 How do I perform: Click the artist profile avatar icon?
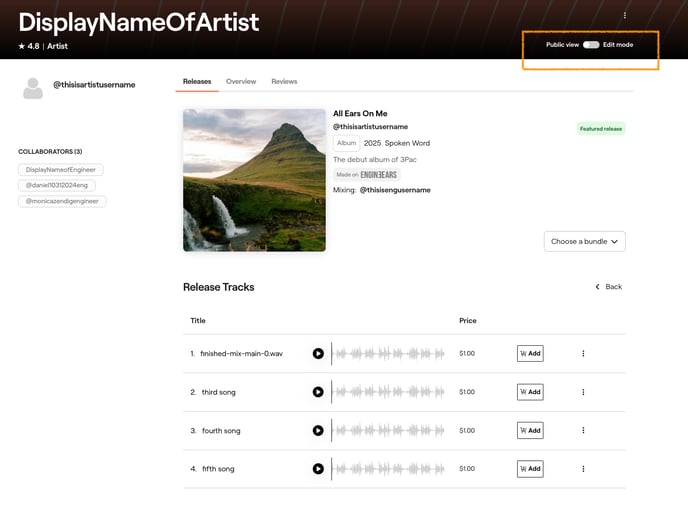tap(33, 88)
